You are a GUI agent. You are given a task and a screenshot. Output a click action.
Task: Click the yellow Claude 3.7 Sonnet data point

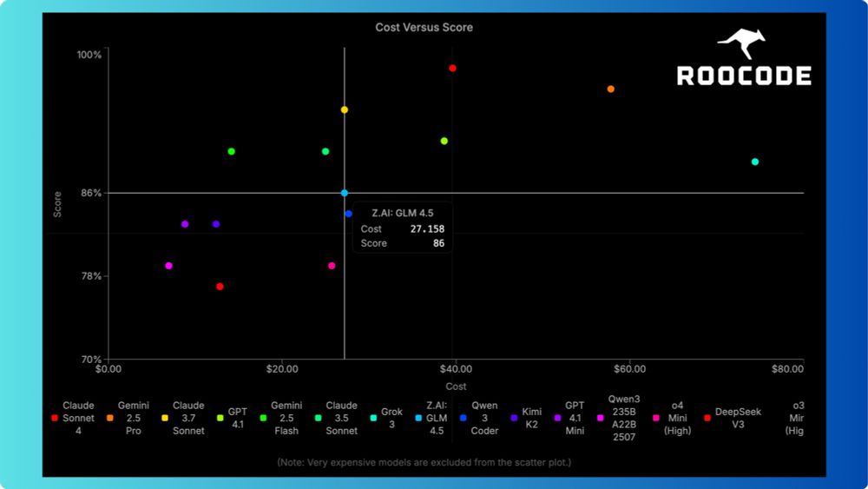345,109
